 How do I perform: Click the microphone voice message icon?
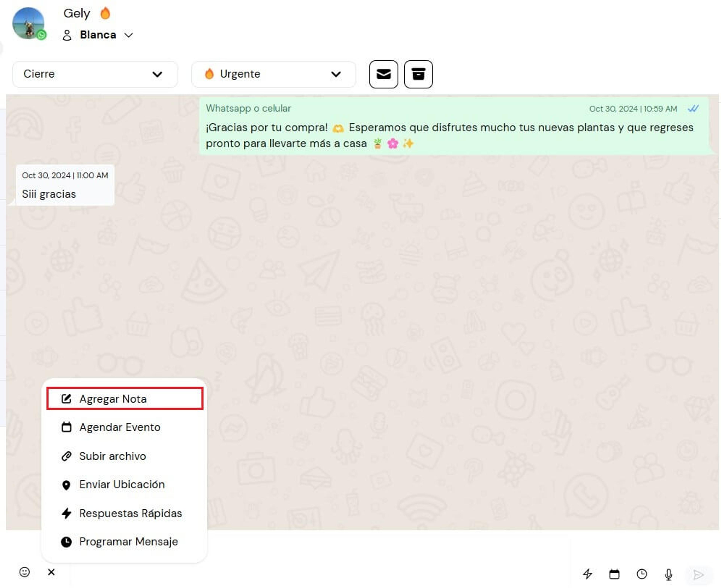pyautogui.click(x=668, y=574)
